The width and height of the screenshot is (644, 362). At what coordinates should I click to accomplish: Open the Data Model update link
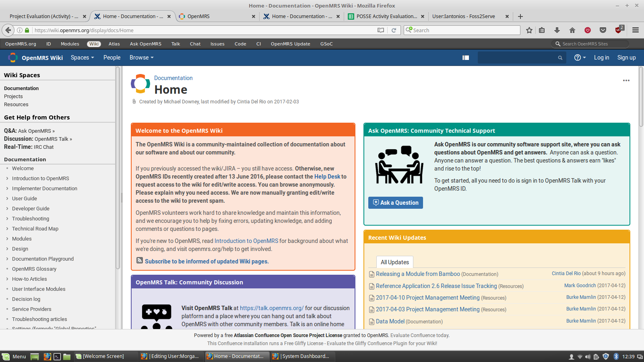click(x=390, y=321)
